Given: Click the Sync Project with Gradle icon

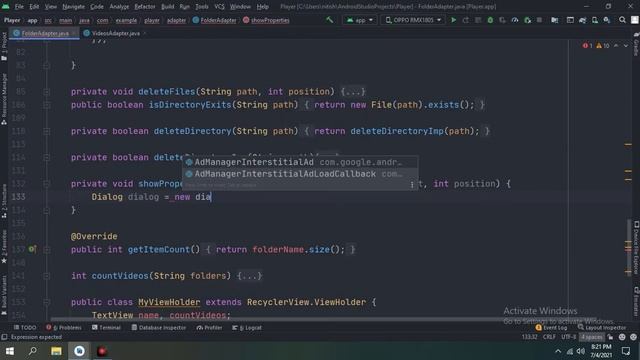Looking at the screenshot, I should [582, 20].
